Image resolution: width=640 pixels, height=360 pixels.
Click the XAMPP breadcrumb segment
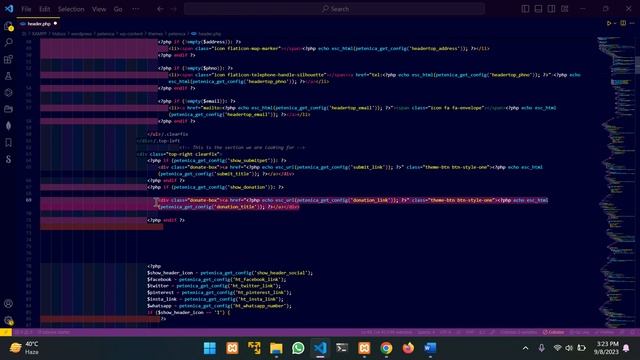coord(39,34)
